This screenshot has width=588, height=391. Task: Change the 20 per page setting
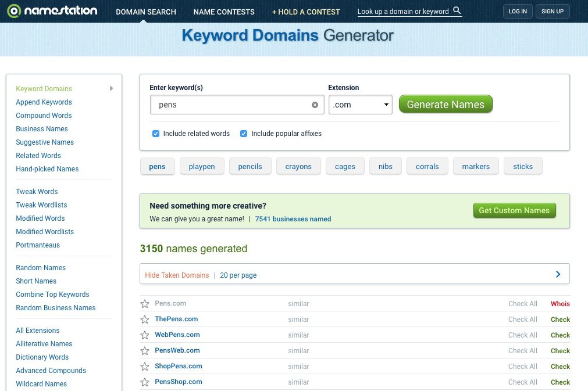[238, 275]
